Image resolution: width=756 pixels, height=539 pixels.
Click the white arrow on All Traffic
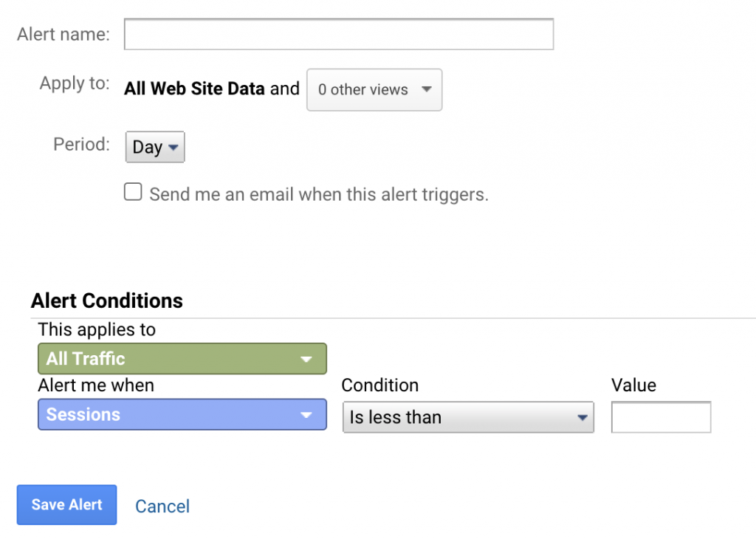tap(306, 359)
